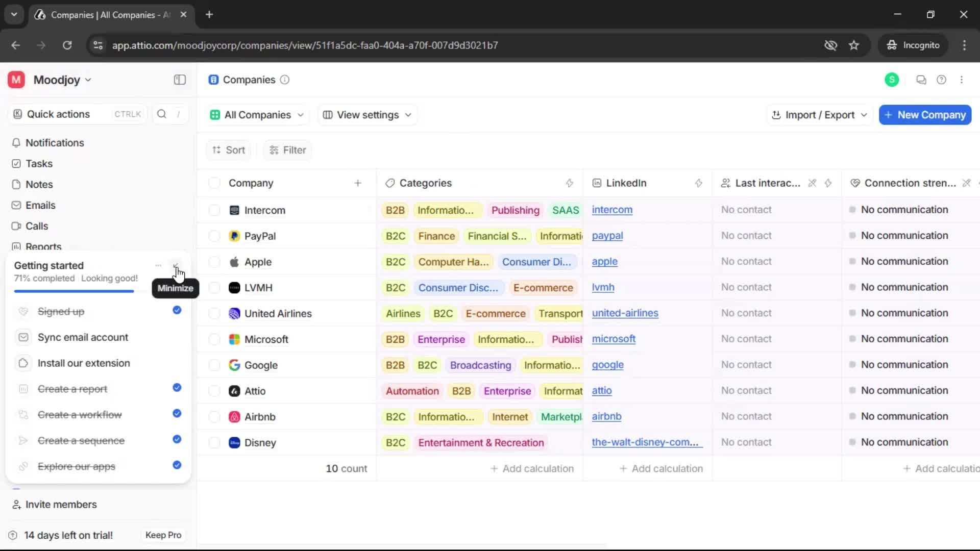Select the Disney row checkbox
980x551 pixels.
(214, 442)
